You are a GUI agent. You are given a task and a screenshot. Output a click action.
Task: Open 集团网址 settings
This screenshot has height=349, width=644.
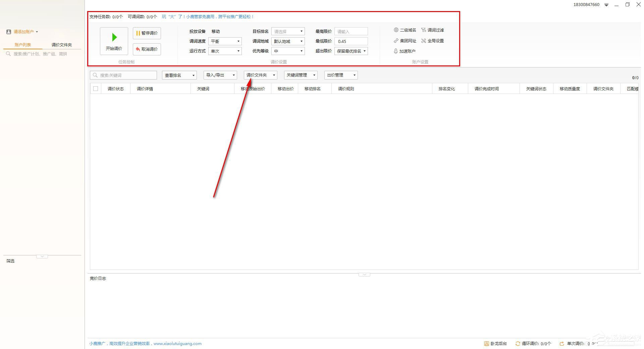[x=405, y=41]
